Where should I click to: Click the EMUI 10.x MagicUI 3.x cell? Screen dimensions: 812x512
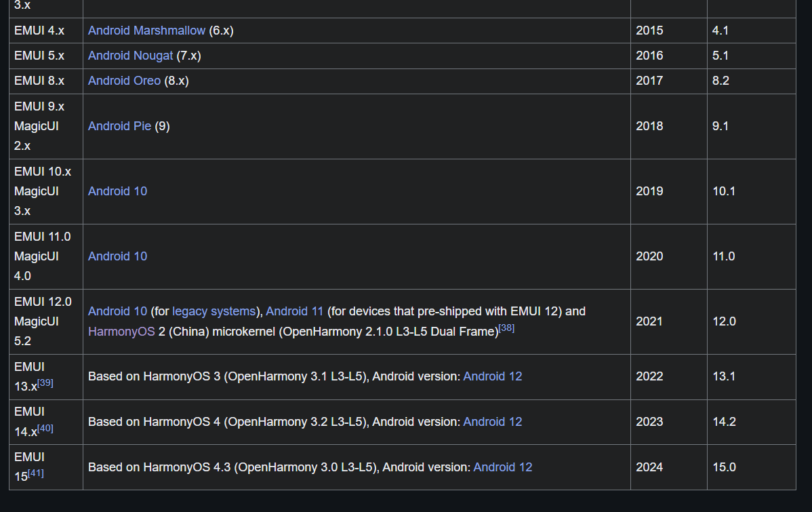pyautogui.click(x=46, y=192)
